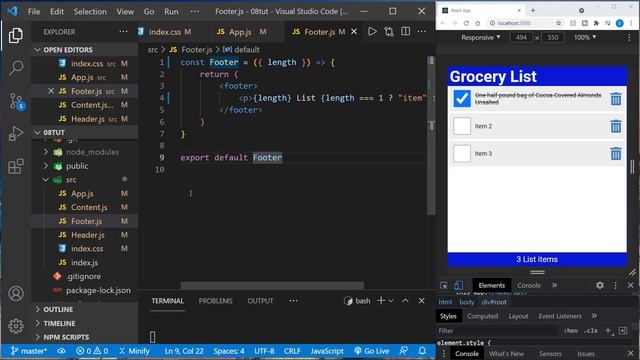640x360 pixels.
Task: Click the Styles filter input
Action: point(498,331)
